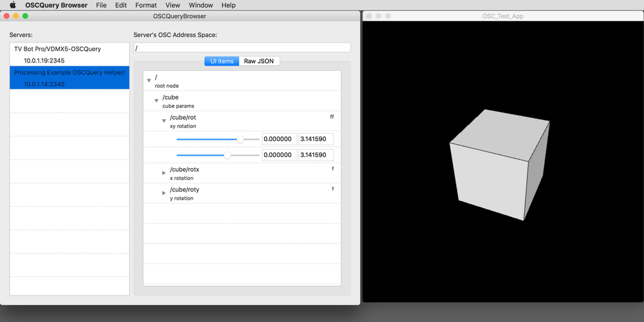Image resolution: width=644 pixels, height=322 pixels.
Task: Minimize the OSCQueryBrowser window
Action: click(16, 16)
